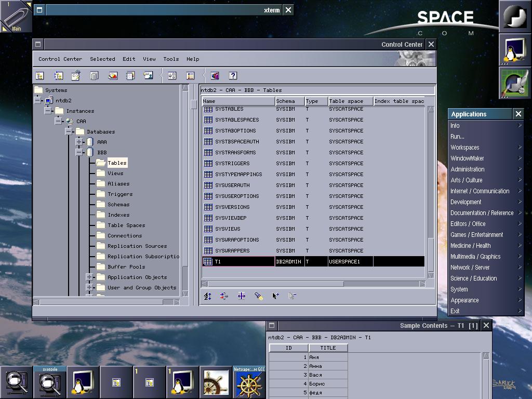Expand the Application Objects node
Screen dimensions: 532x399
coord(89,277)
